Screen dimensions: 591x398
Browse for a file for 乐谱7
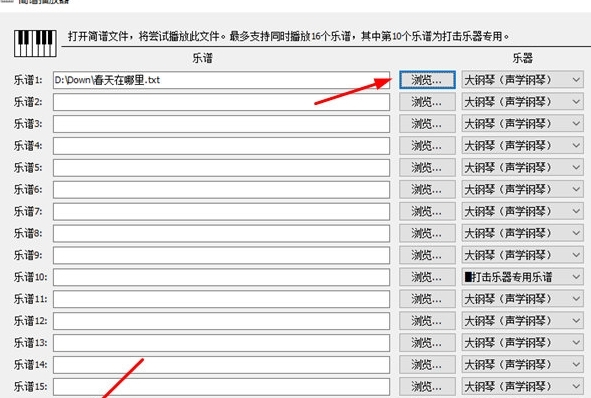pyautogui.click(x=427, y=211)
